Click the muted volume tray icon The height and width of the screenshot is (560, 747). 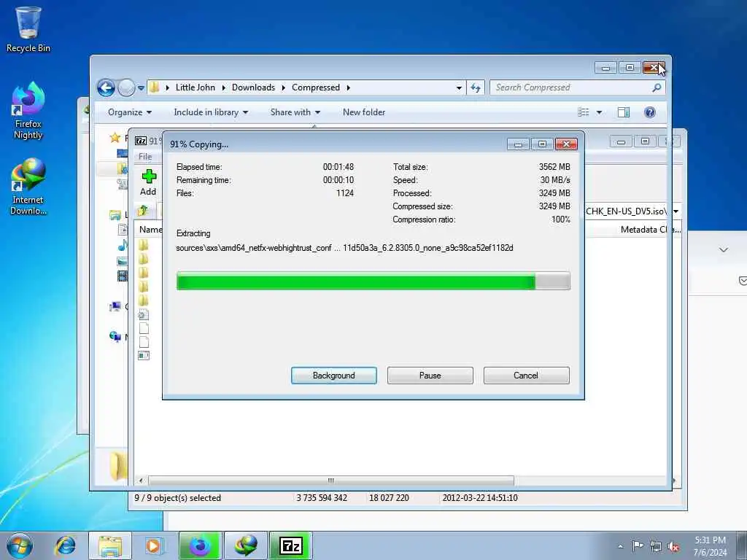673,547
